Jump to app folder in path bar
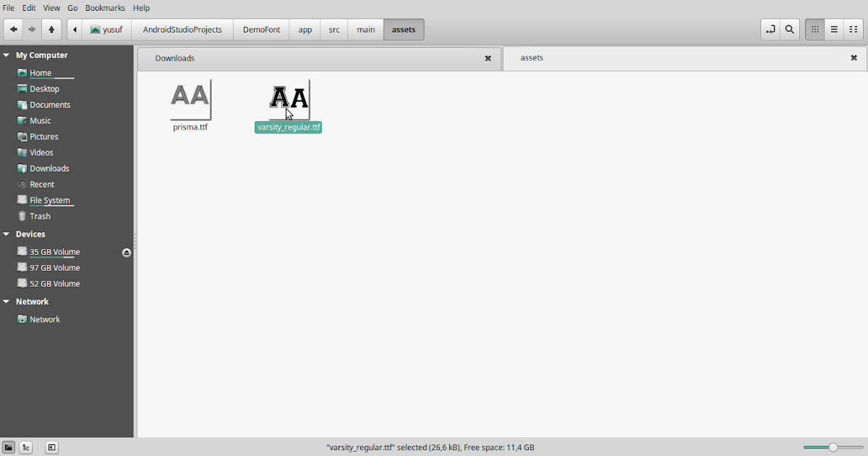Viewport: 868px width, 456px height. 305,30
